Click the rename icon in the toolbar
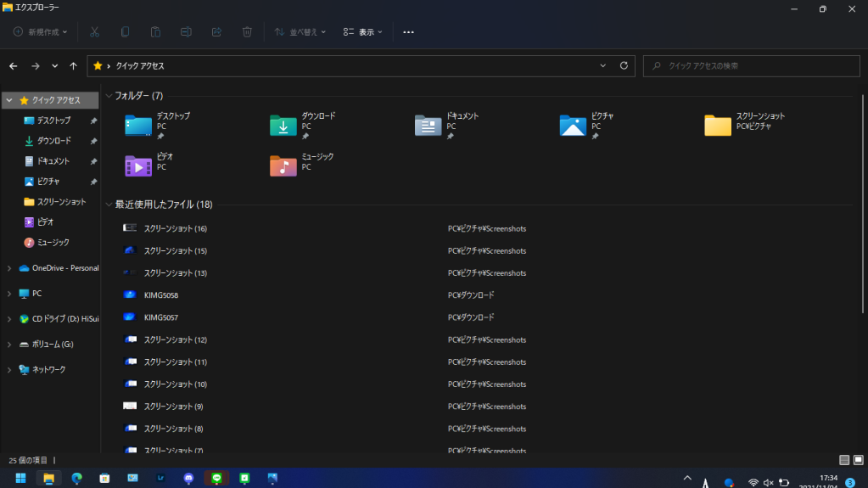Image resolution: width=868 pixels, height=488 pixels. 186,32
